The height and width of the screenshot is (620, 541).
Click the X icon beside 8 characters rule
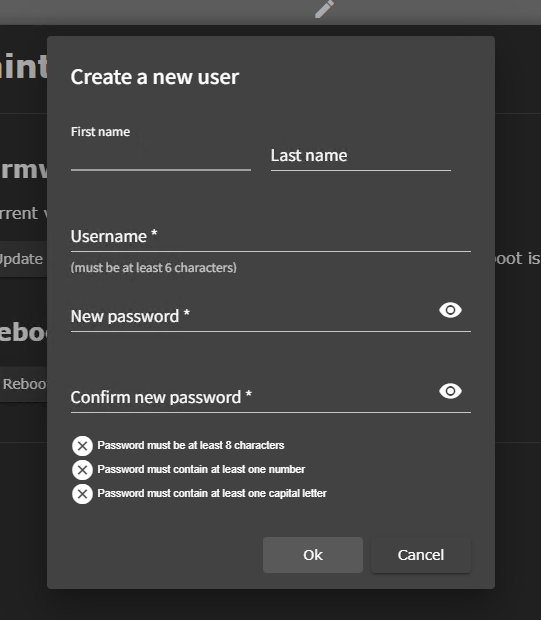click(x=82, y=446)
